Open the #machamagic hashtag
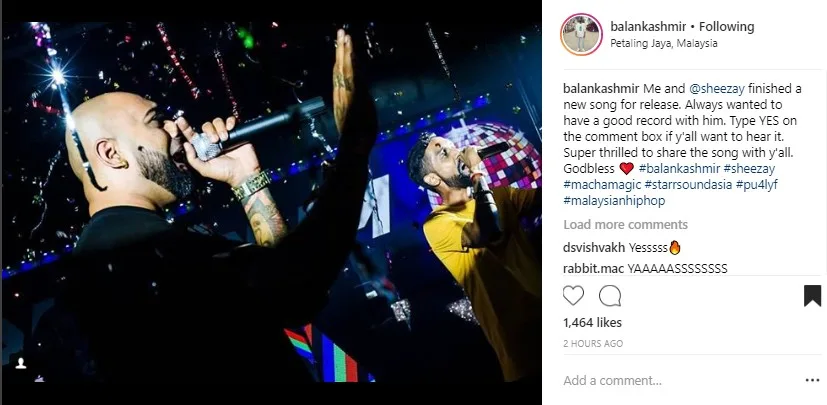Image resolution: width=827 pixels, height=405 pixels. click(603, 185)
